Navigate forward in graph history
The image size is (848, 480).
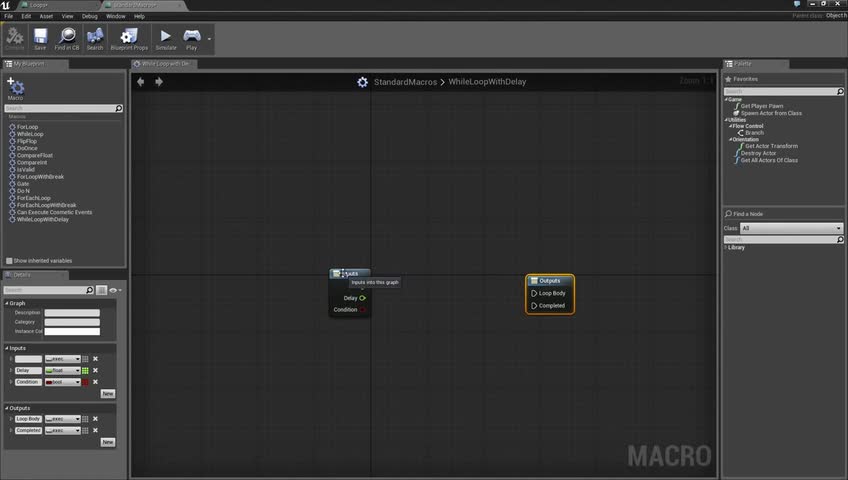click(x=159, y=82)
